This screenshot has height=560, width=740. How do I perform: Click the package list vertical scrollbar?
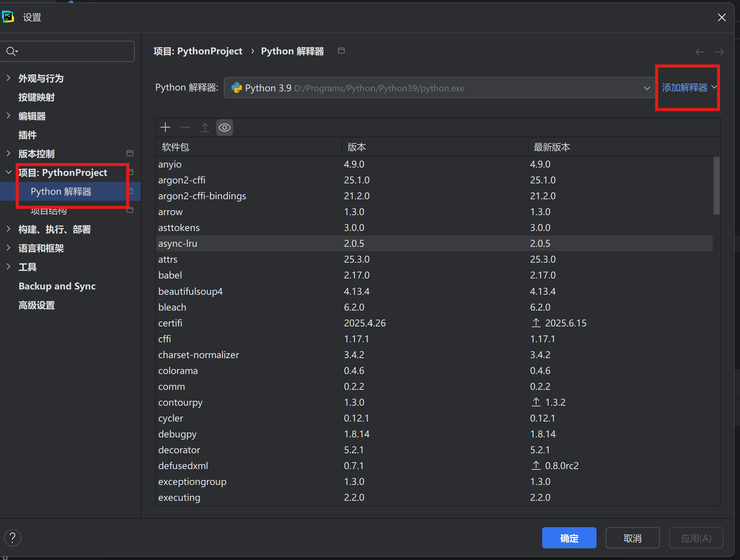[716, 186]
